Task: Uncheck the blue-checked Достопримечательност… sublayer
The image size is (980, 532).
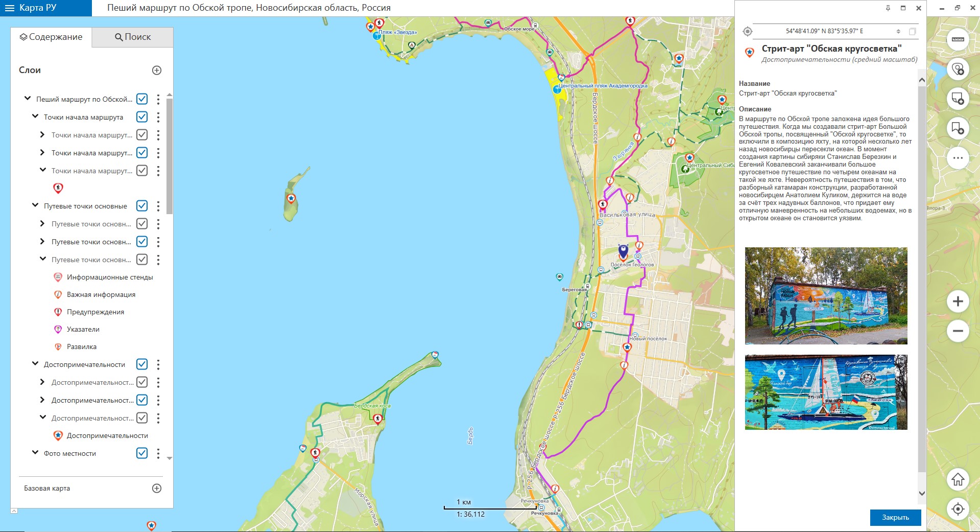Action: [x=142, y=400]
